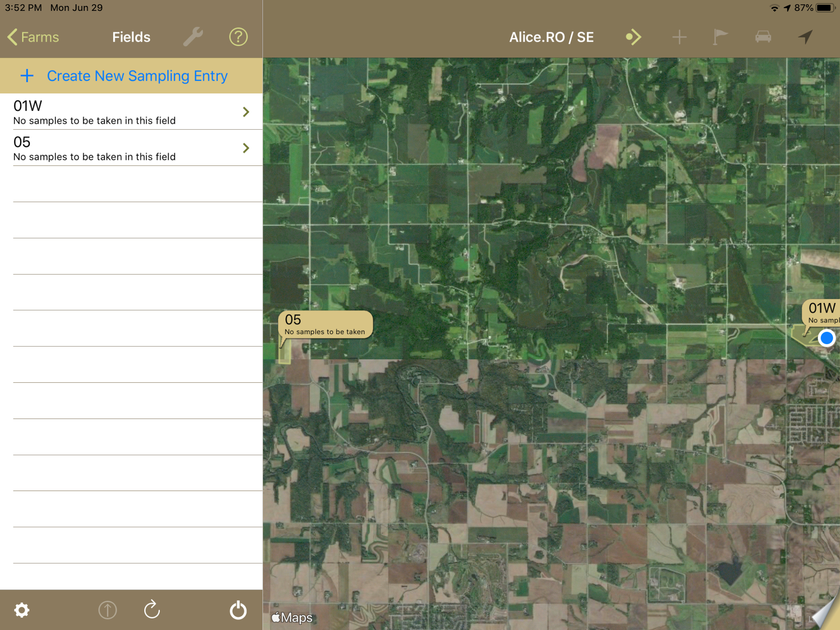Tap the flag marker icon
Screen dimensions: 840x630
point(719,37)
